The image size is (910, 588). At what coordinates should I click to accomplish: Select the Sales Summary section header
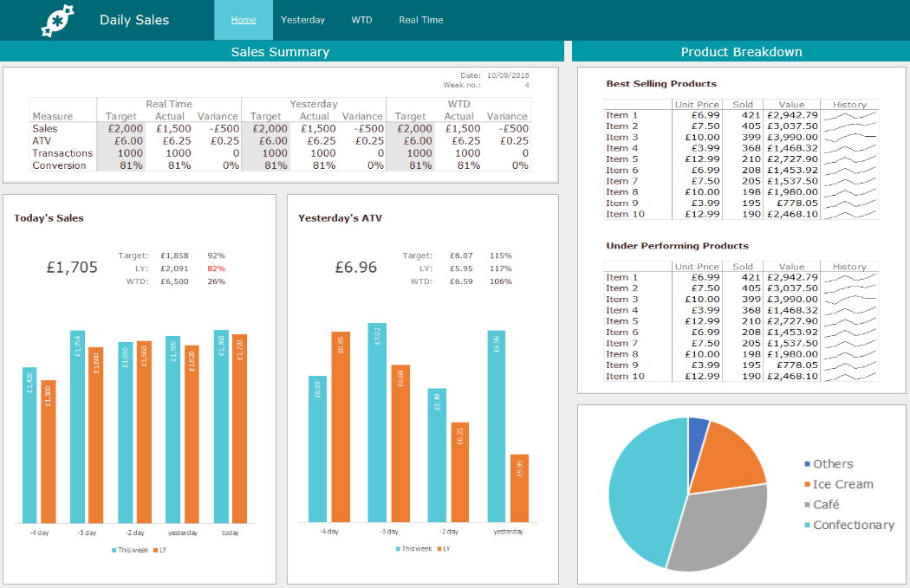pos(280,52)
